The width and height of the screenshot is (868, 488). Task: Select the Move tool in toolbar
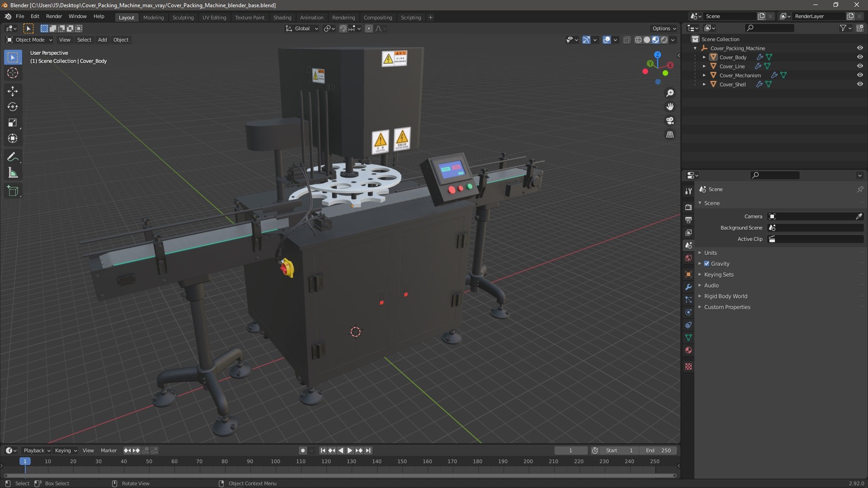point(13,91)
